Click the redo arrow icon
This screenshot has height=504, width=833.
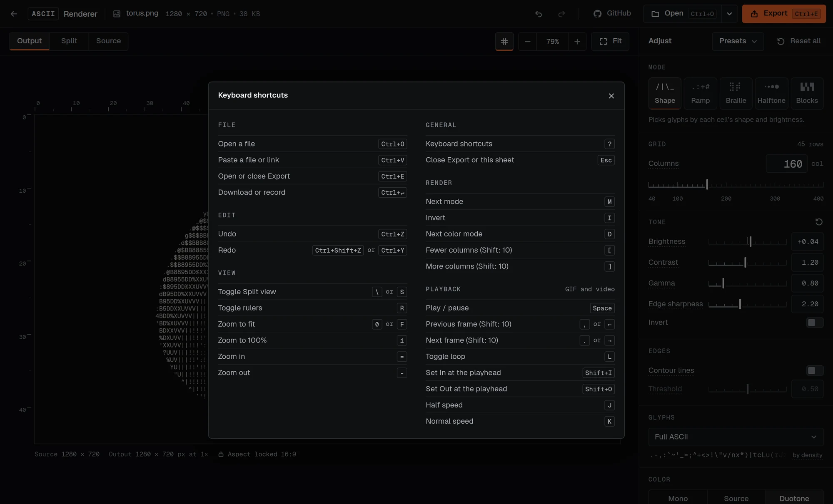[x=561, y=14]
